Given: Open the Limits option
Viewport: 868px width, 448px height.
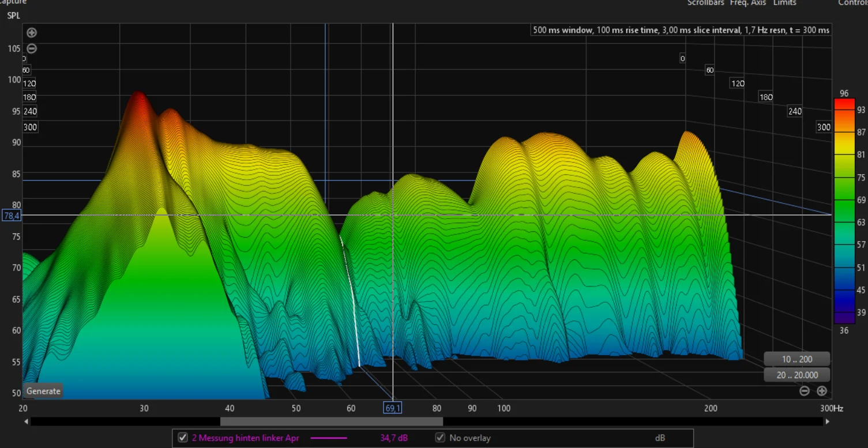Looking at the screenshot, I should (x=785, y=3).
